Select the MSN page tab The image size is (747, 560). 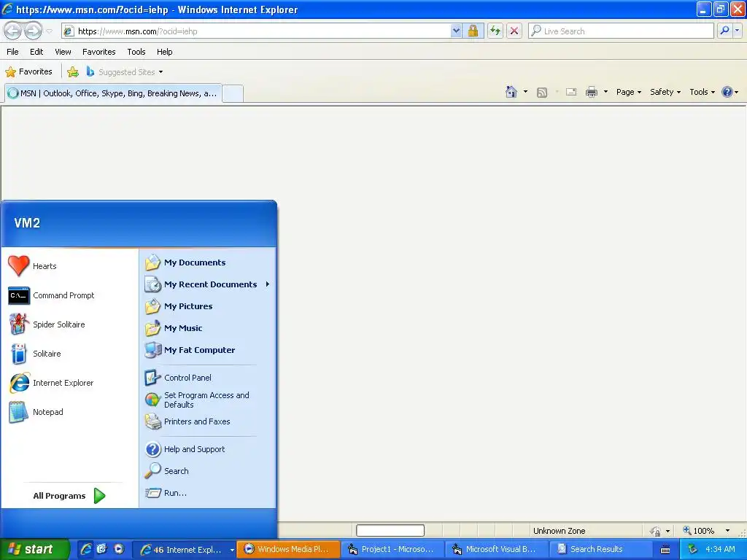pos(113,93)
